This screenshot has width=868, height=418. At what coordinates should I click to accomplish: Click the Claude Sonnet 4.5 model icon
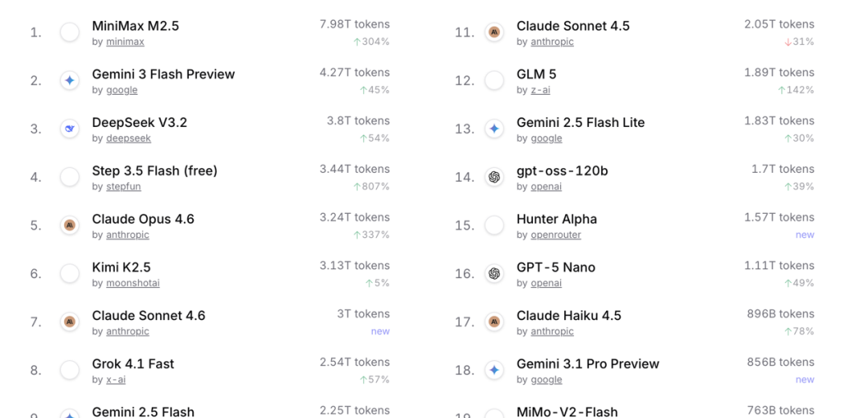(x=494, y=32)
